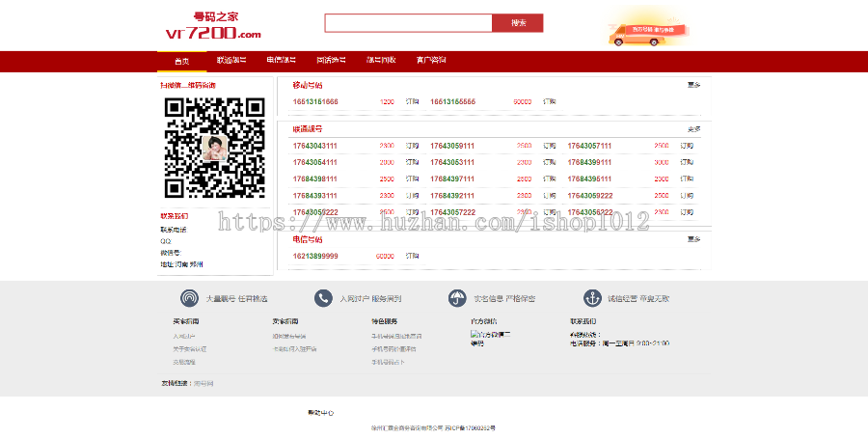Click the delivery truck banner image
Viewport: 868px width, 439px height.
pyautogui.click(x=648, y=29)
